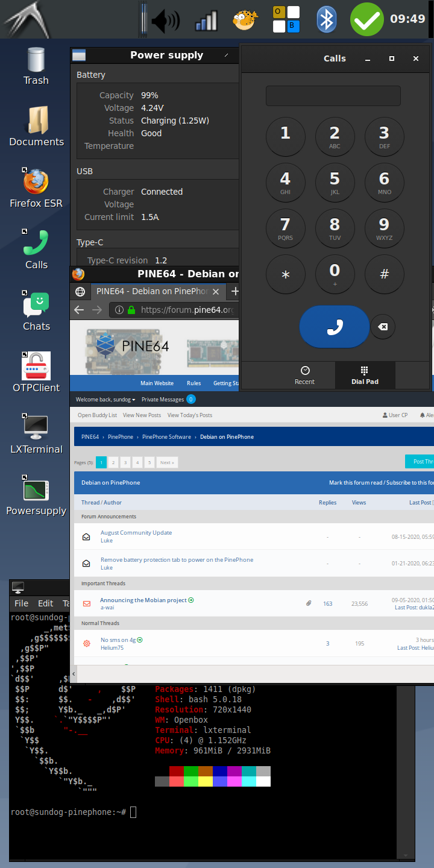Click the green checkmark tray icon
This screenshot has width=434, height=868.
pos(367,19)
